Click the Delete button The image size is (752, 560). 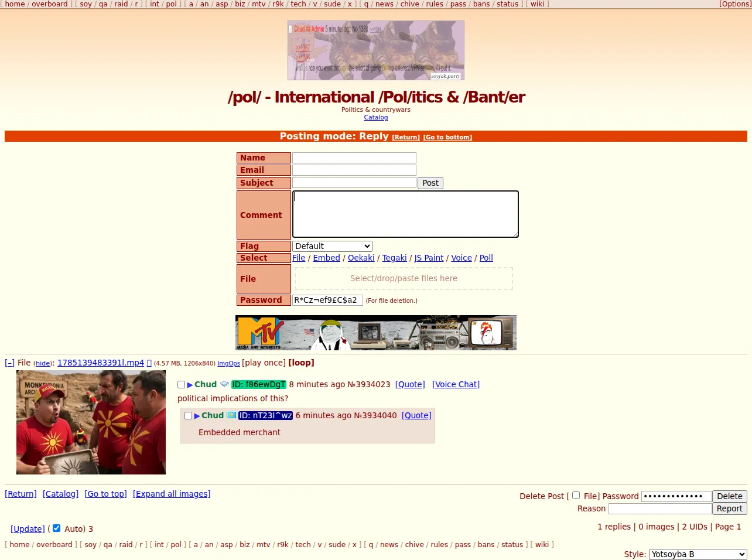pyautogui.click(x=730, y=496)
